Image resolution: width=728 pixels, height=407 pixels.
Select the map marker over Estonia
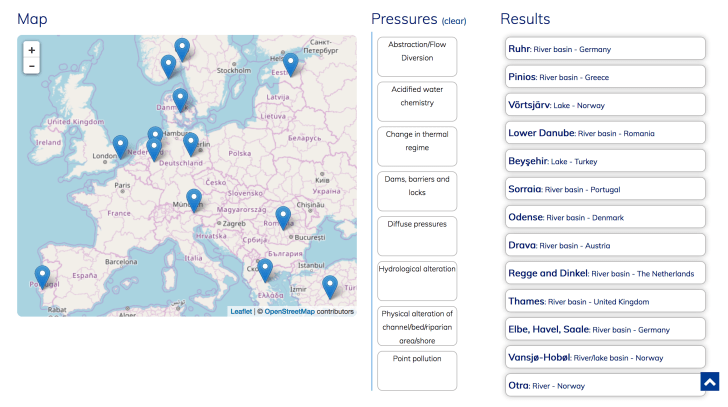(291, 65)
